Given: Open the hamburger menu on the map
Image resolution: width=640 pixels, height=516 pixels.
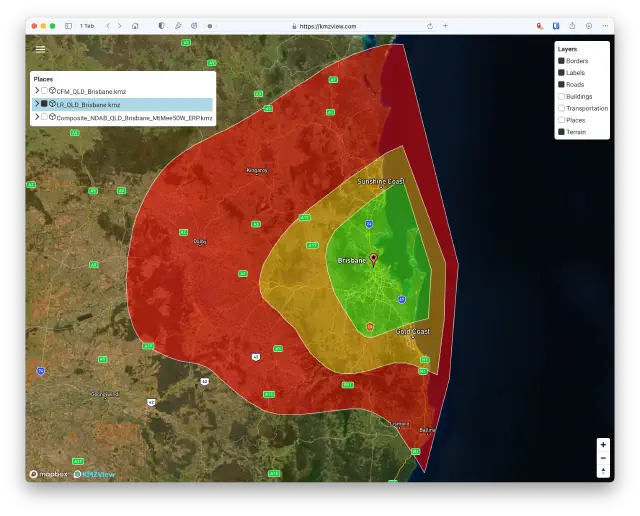Looking at the screenshot, I should (40, 48).
